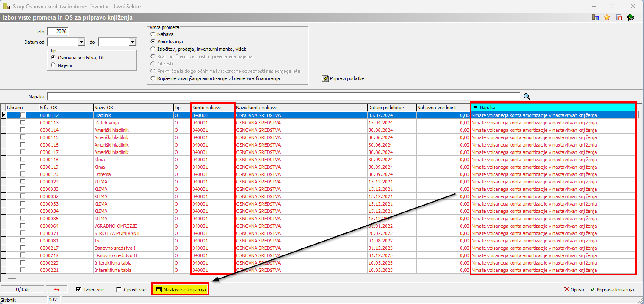Click the Napaka filter input field

pos(283,96)
